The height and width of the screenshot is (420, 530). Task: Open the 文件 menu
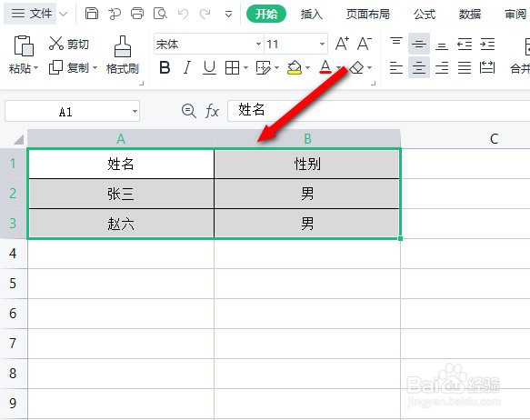pos(31,14)
